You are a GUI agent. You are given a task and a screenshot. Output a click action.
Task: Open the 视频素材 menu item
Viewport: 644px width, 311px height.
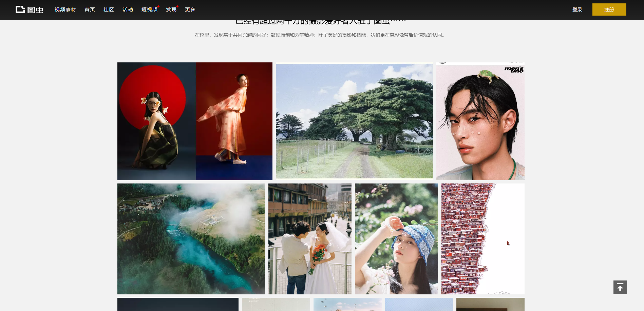[65, 9]
